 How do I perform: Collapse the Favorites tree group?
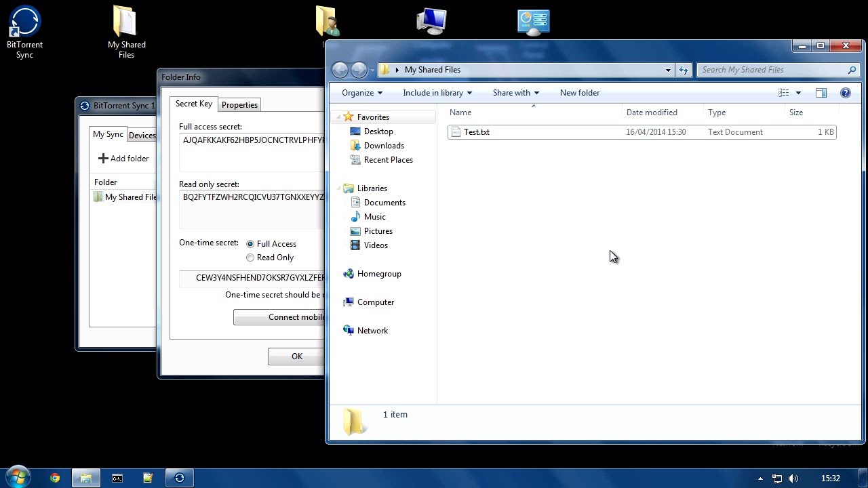point(337,117)
